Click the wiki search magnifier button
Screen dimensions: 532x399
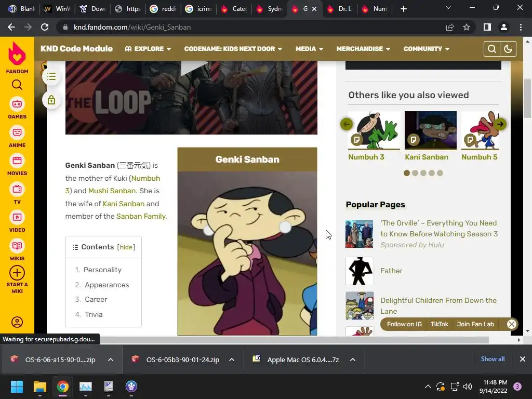click(491, 49)
